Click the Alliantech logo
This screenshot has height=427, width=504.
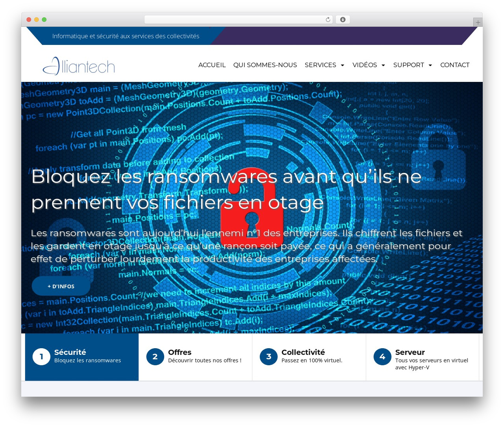coord(79,66)
